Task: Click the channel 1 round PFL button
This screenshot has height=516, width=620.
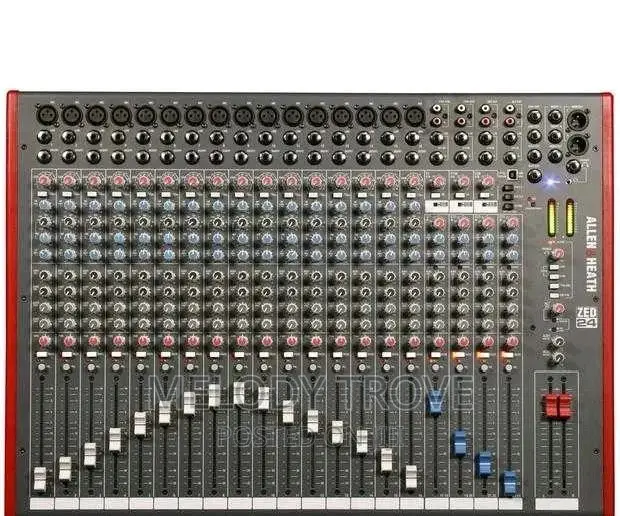Action: (x=42, y=367)
